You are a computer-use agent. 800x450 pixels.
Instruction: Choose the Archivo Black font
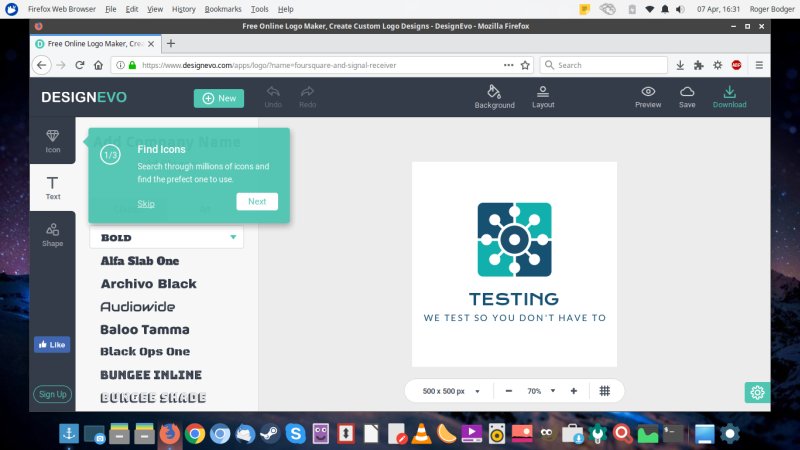(148, 284)
